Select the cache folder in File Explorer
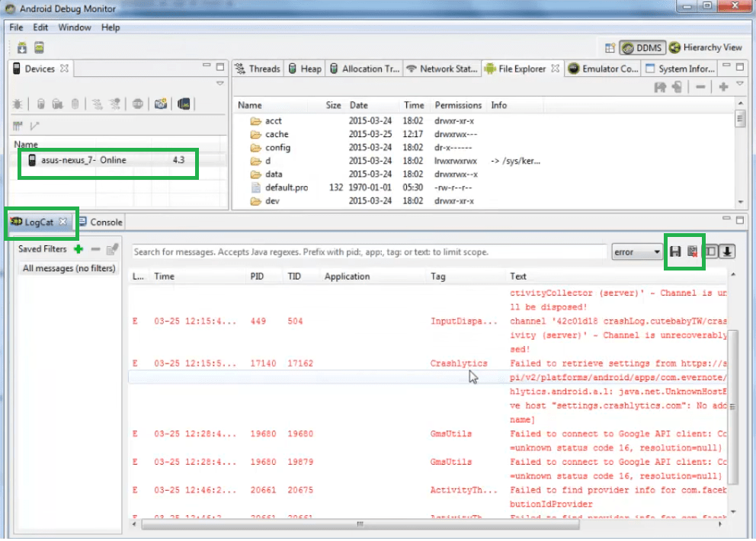Image resolution: width=756 pixels, height=541 pixels. tap(277, 135)
